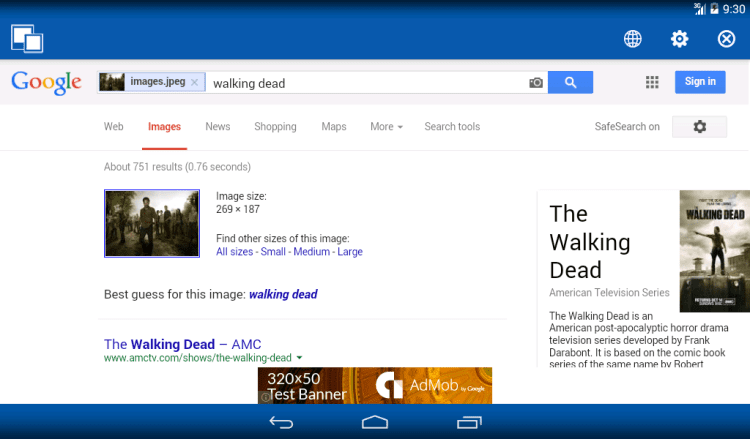Tap the Android recent apps button
Image resolution: width=750 pixels, height=439 pixels.
(469, 422)
